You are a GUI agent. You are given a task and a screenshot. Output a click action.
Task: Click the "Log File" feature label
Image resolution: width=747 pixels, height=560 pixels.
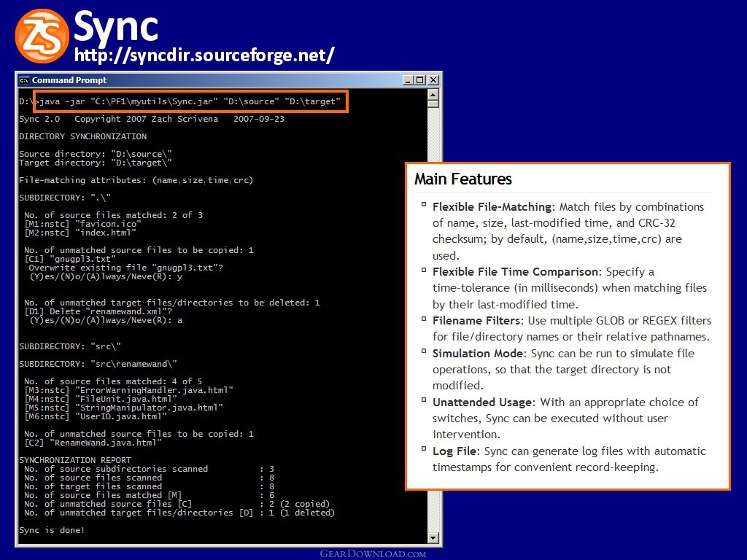pyautogui.click(x=454, y=451)
